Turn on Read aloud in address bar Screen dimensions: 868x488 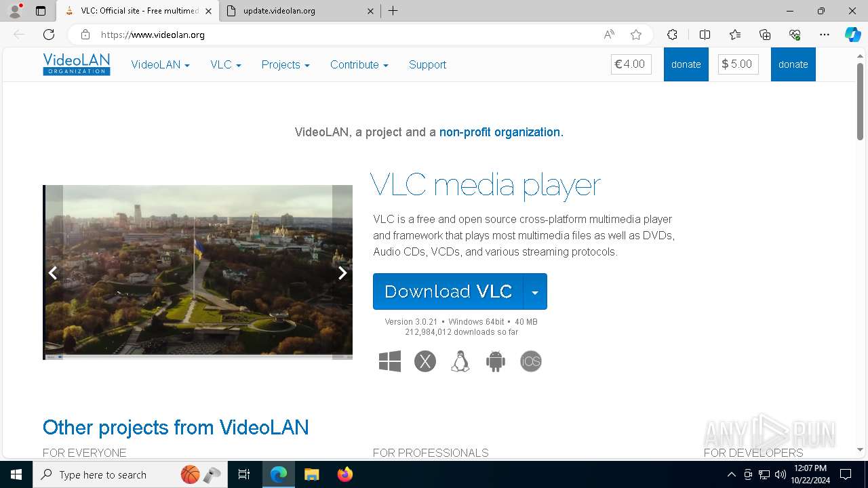[x=609, y=35]
